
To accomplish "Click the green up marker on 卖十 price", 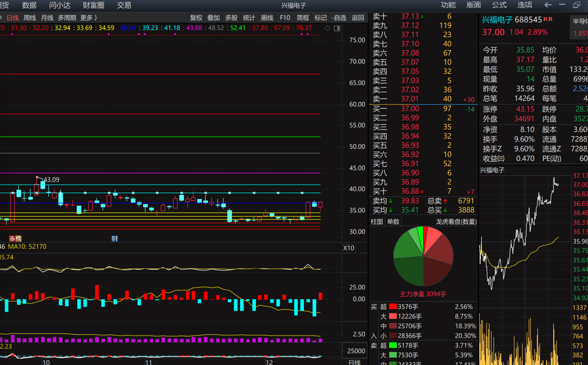I will click(x=422, y=17).
